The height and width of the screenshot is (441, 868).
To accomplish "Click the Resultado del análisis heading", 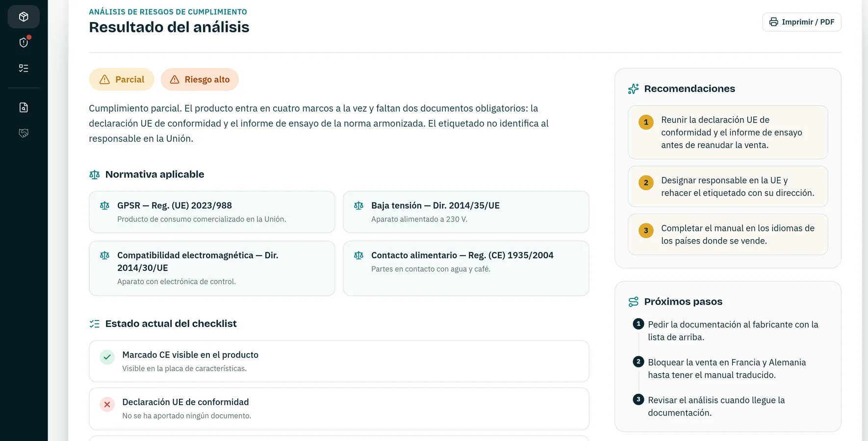I will [169, 27].
